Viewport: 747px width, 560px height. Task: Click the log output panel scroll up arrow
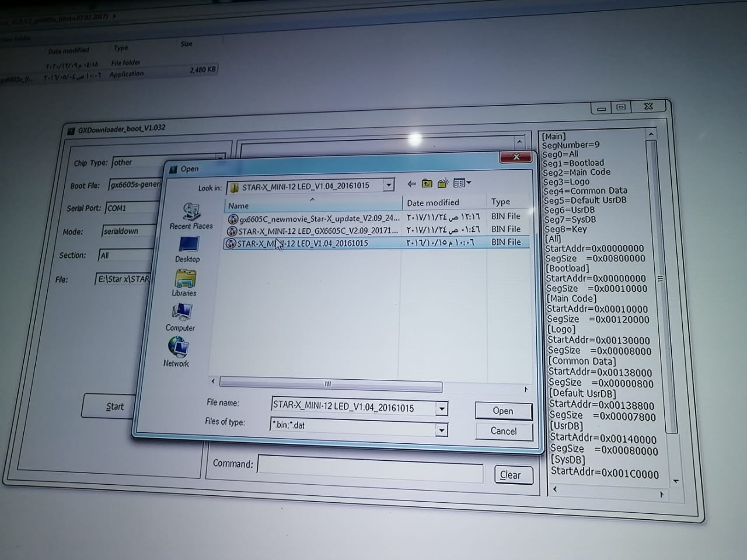[519, 141]
